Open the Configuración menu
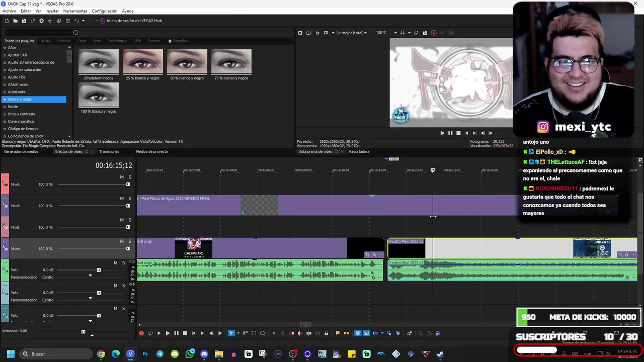This screenshot has width=644, height=362. [105, 11]
